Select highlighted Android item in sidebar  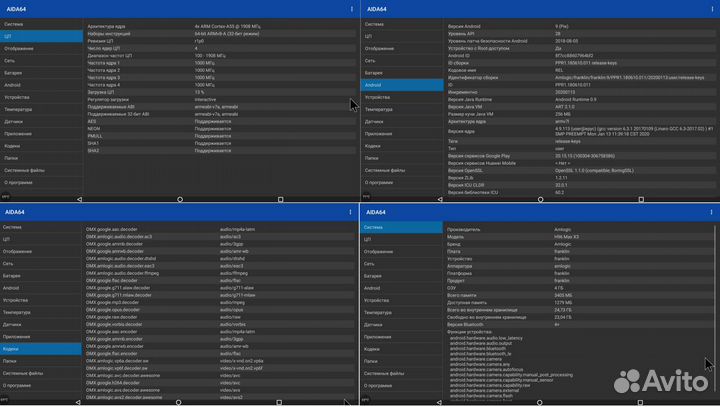coord(400,85)
